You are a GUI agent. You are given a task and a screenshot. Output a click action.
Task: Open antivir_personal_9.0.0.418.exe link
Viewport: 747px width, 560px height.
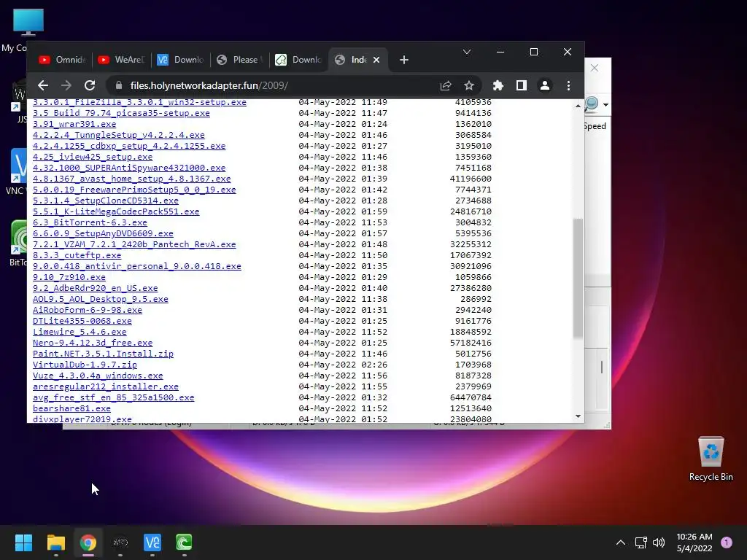click(x=137, y=267)
